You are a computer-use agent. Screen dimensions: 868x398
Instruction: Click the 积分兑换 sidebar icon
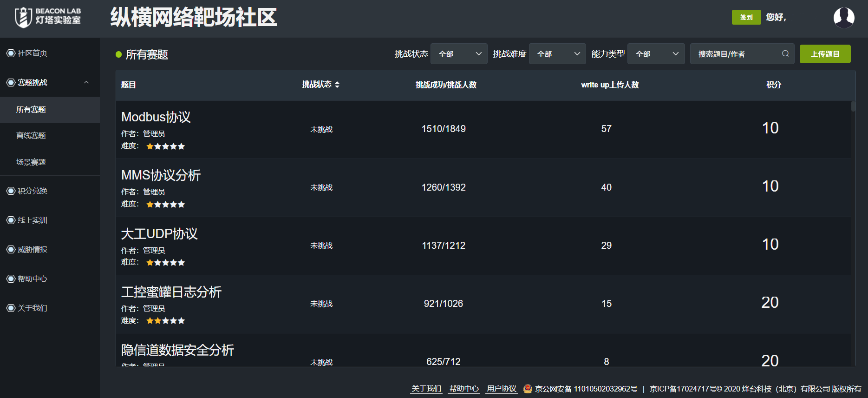[x=11, y=191]
